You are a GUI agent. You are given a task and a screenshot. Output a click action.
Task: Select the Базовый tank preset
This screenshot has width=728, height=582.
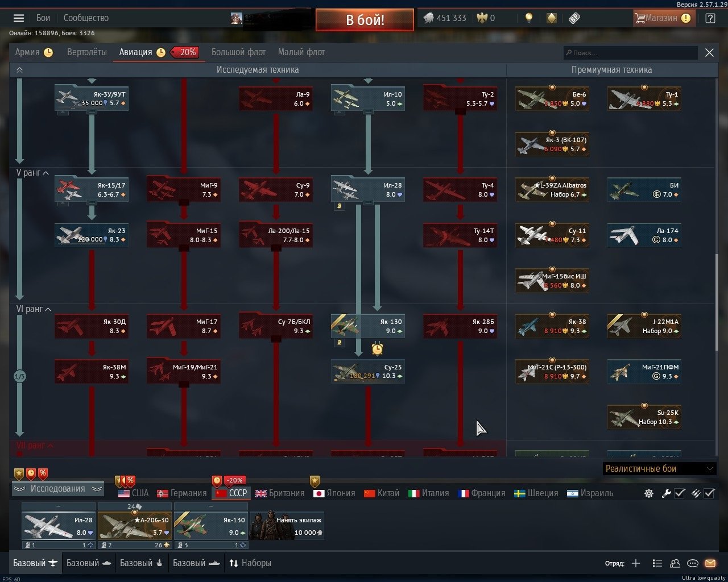[x=89, y=563]
